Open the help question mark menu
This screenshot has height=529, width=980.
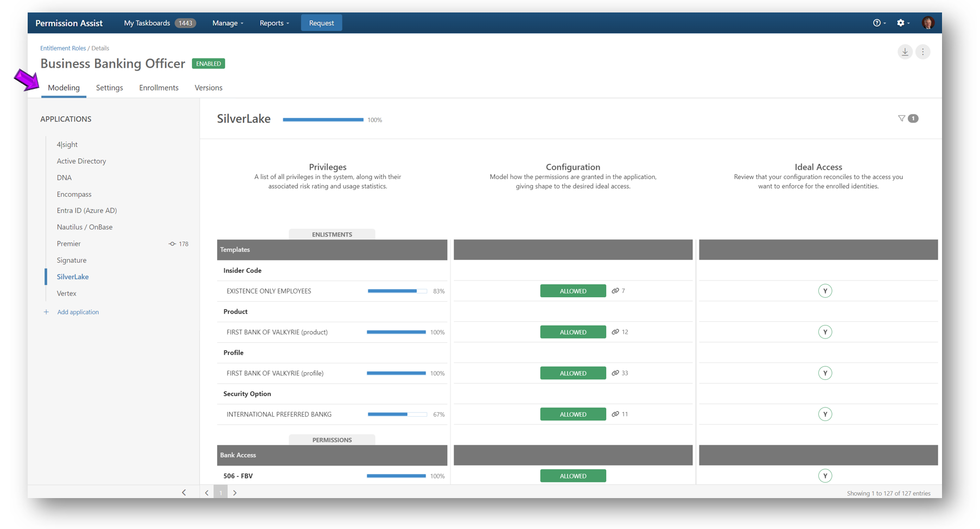click(x=877, y=23)
